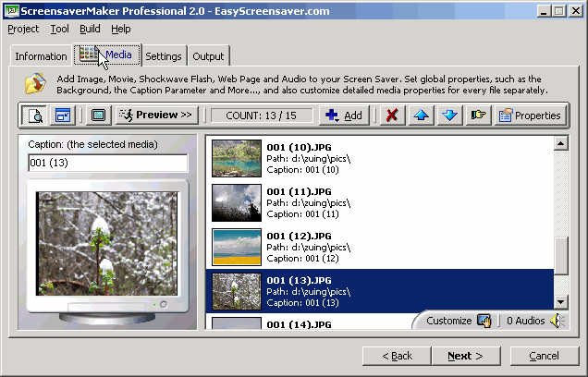Click the path text under 001 (11).JPG
Screen dimensions: 588x377
click(x=308, y=203)
